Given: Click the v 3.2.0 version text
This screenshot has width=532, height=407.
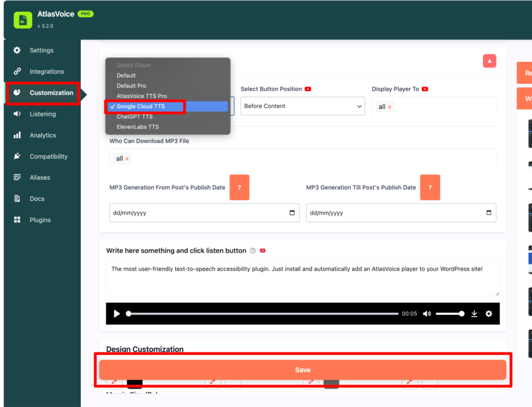Looking at the screenshot, I should (x=46, y=26).
